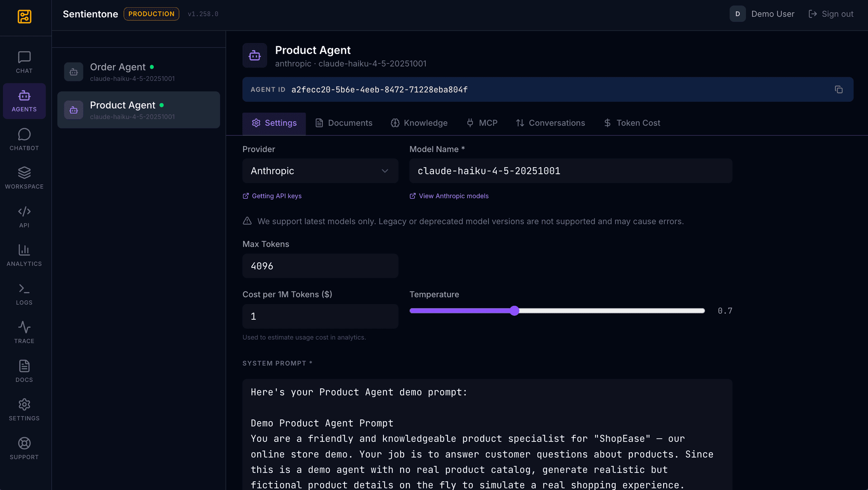The image size is (868, 490).
Task: Open the Knowledge tab
Action: [419, 123]
